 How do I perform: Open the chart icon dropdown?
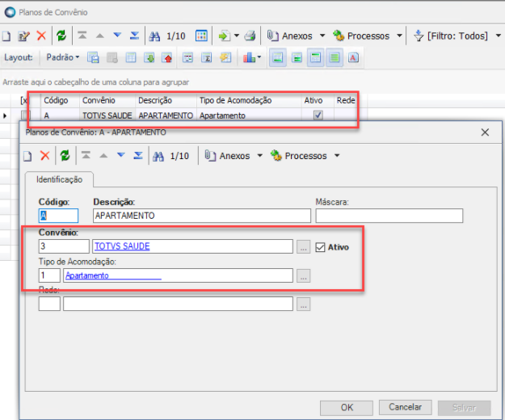click(x=251, y=58)
